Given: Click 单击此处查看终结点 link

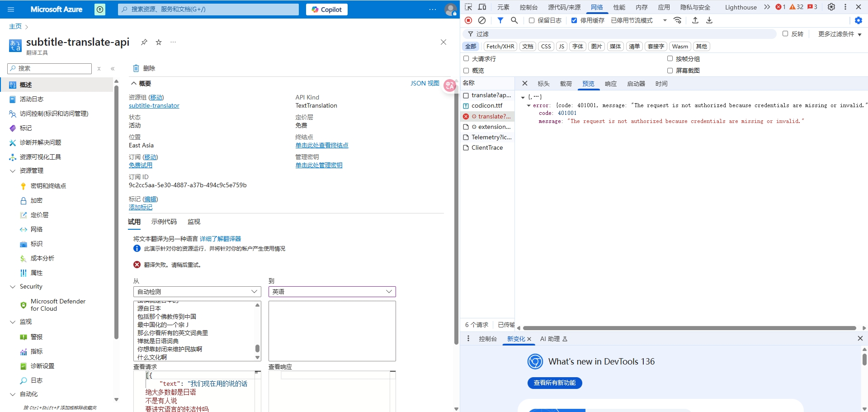Looking at the screenshot, I should pyautogui.click(x=322, y=145).
